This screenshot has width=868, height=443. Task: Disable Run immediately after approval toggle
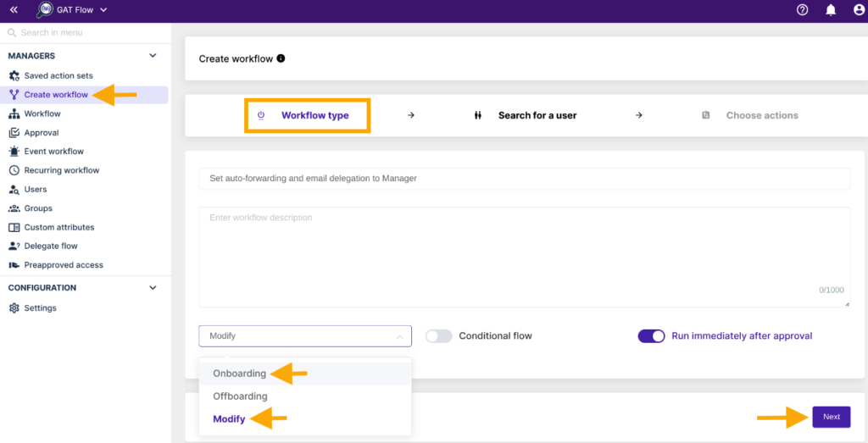[652, 335]
